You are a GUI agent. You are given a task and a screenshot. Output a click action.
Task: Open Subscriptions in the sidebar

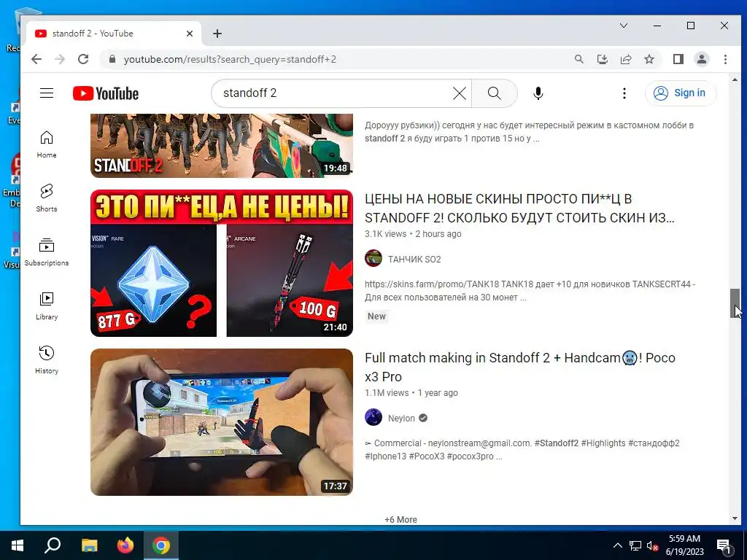point(46,252)
